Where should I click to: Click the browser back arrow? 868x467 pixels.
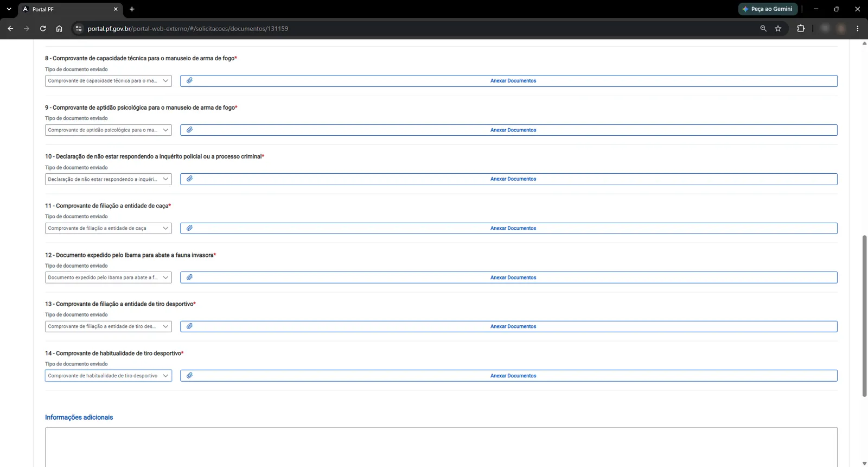(10, 28)
